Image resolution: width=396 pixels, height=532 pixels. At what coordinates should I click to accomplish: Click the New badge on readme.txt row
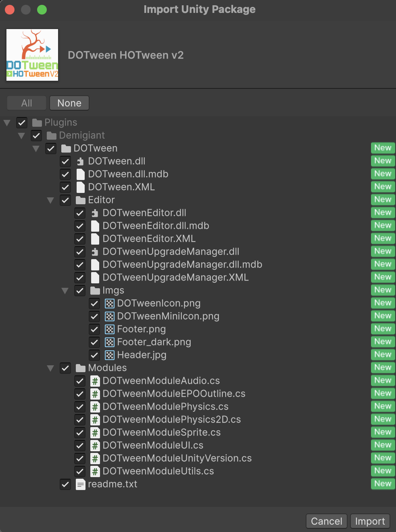point(383,484)
